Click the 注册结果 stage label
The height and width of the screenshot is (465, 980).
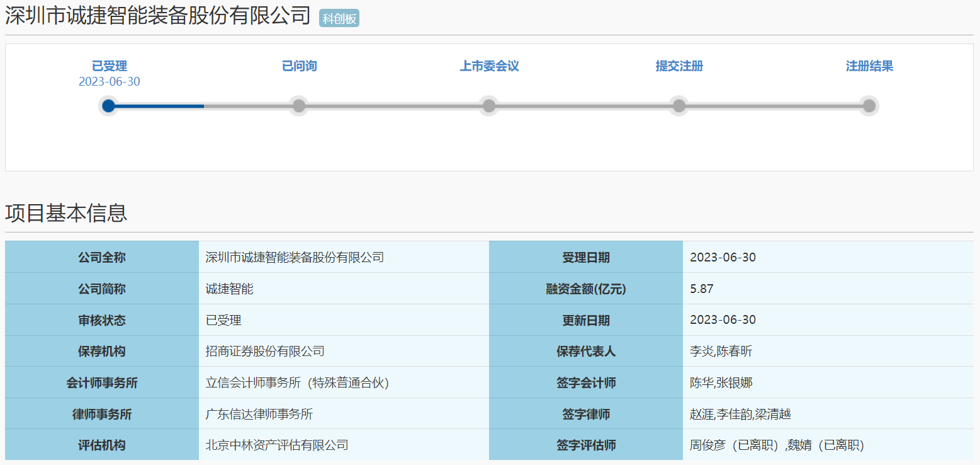coord(869,66)
